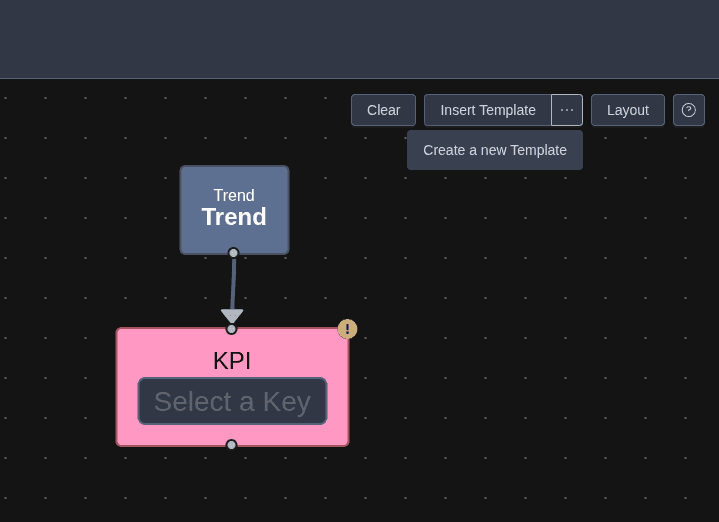
Task: Click the bold Trend name label
Action: click(234, 217)
